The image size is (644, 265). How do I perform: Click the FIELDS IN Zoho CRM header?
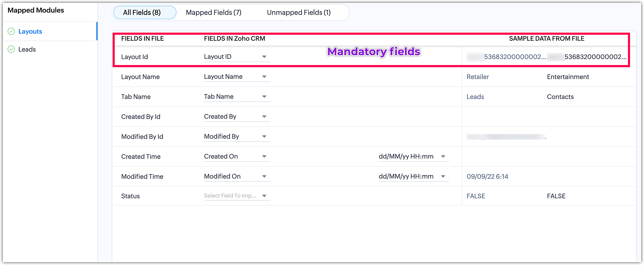(234, 39)
